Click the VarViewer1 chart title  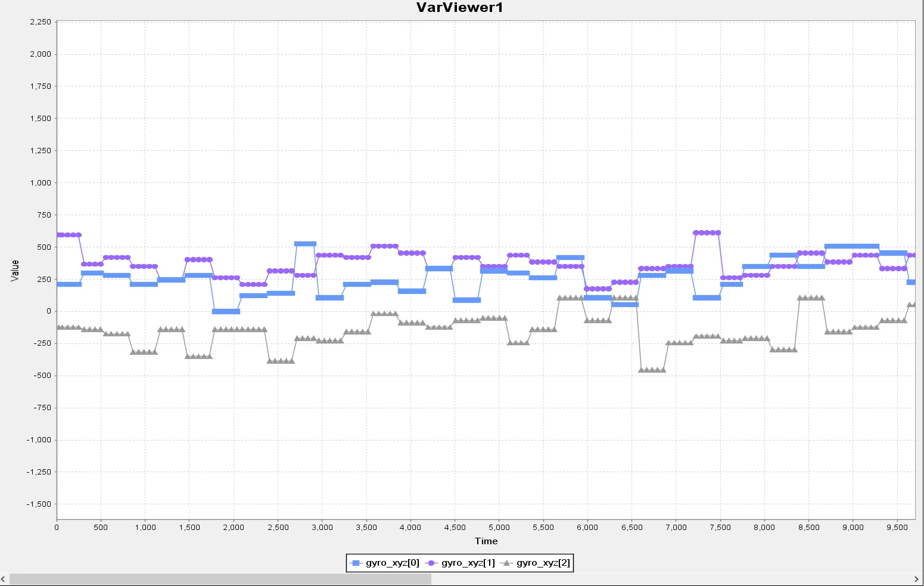(460, 8)
